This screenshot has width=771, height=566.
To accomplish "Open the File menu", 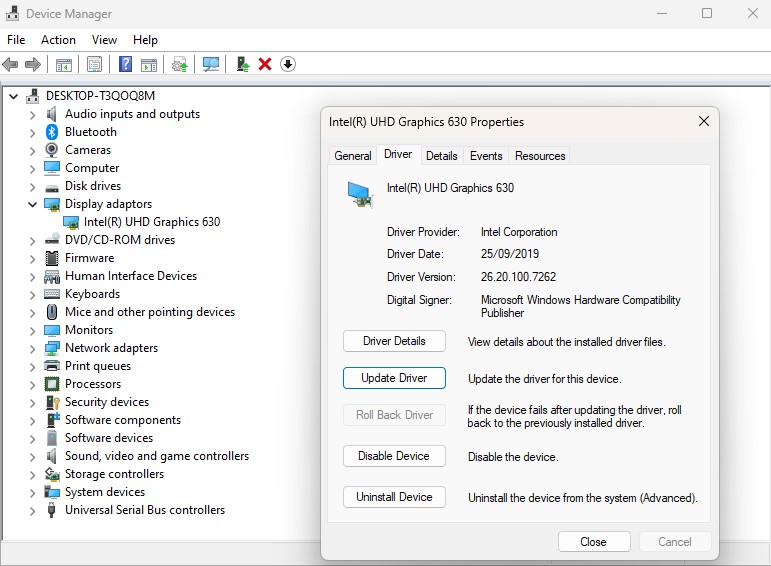I will click(16, 40).
